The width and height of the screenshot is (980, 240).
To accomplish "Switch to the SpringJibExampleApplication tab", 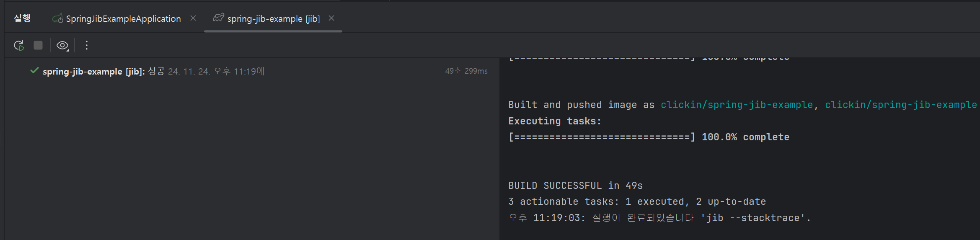I will click(x=123, y=18).
